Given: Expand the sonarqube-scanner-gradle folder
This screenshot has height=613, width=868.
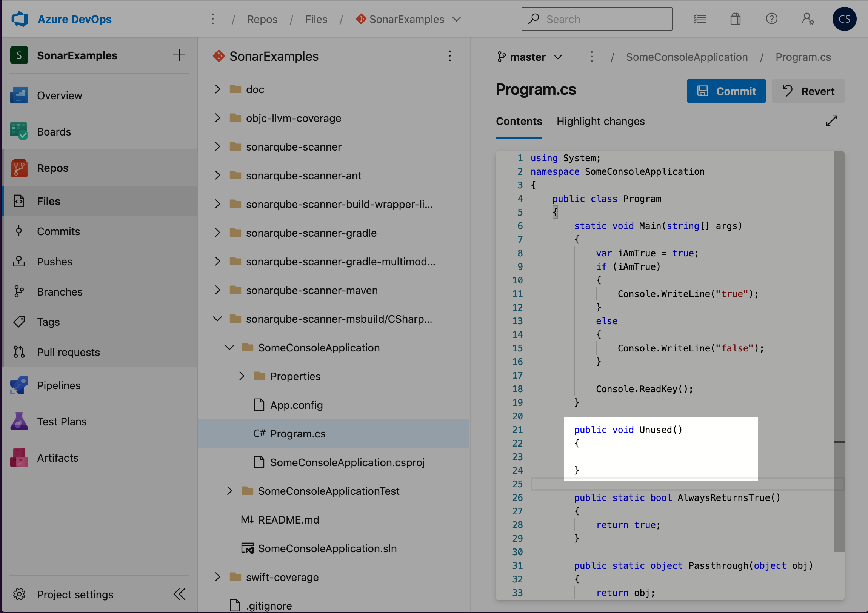Looking at the screenshot, I should pyautogui.click(x=217, y=233).
